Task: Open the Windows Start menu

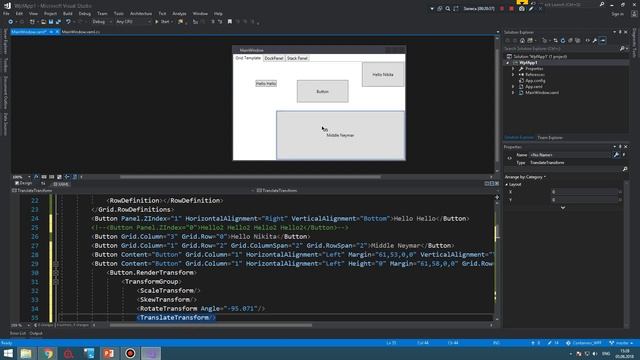Action: (x=8, y=353)
